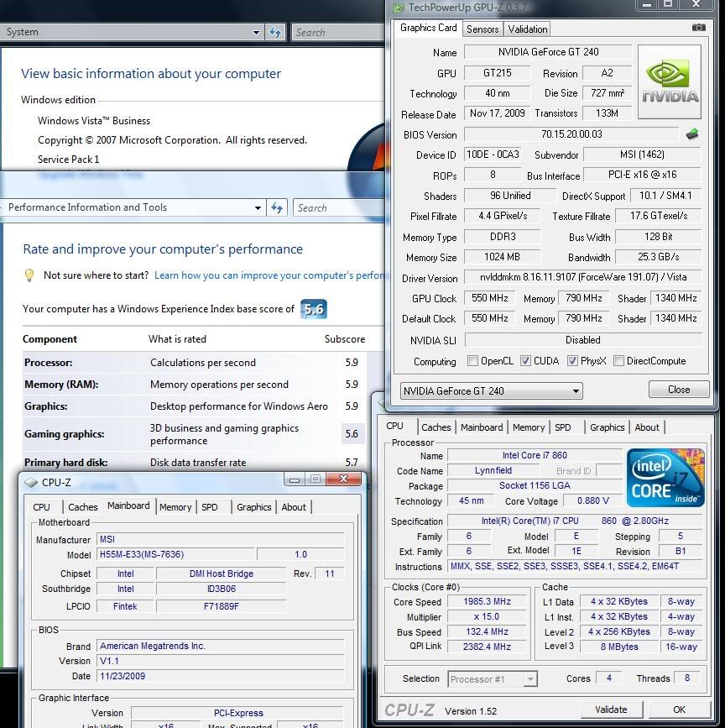
Task: Click the CPU-Z logo in the status bar
Action: click(x=409, y=710)
